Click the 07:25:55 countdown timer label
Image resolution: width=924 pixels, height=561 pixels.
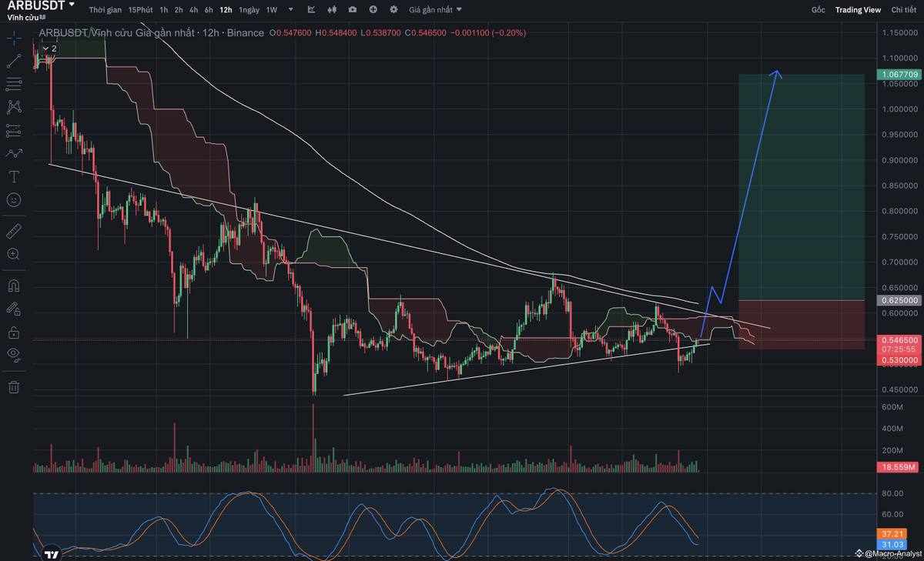899,349
